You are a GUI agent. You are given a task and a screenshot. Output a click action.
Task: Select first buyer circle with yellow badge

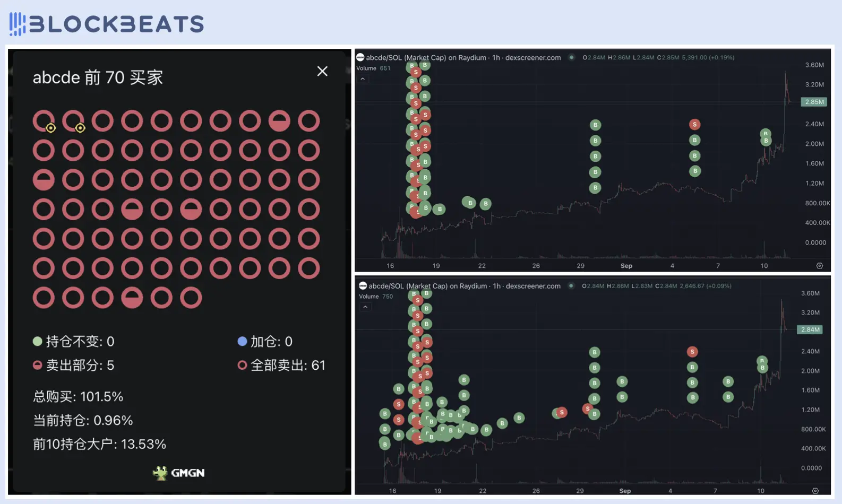[x=44, y=121]
